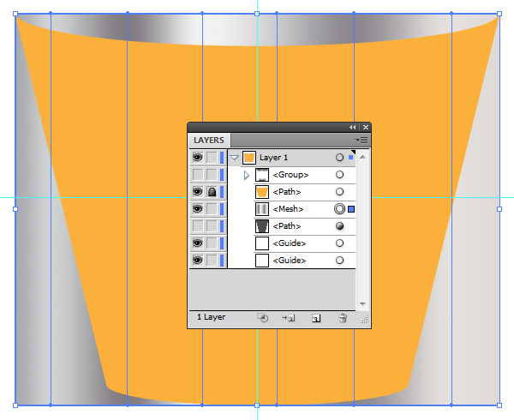The height and width of the screenshot is (420, 514).
Task: Click the Layers panel scroll-up arrow
Action: 362,158
